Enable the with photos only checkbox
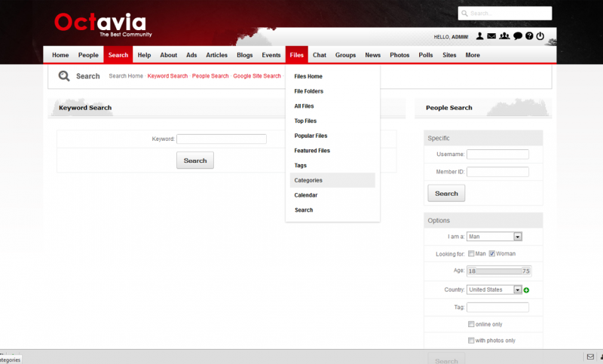Screen dimensions: 603x364 [471, 341]
